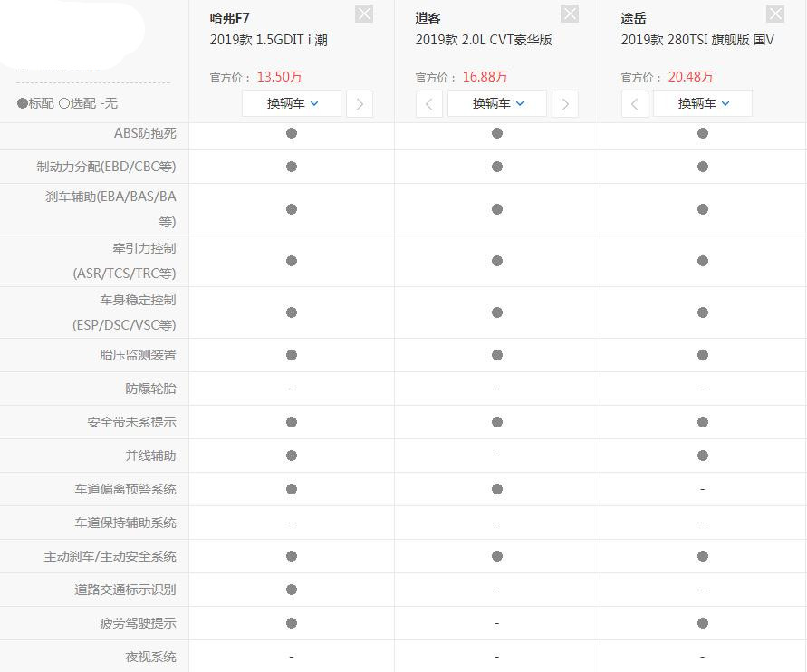807x672 pixels.
Task: Click 途岳 standard dot for 疲劳驾驶提示
Action: tap(703, 623)
